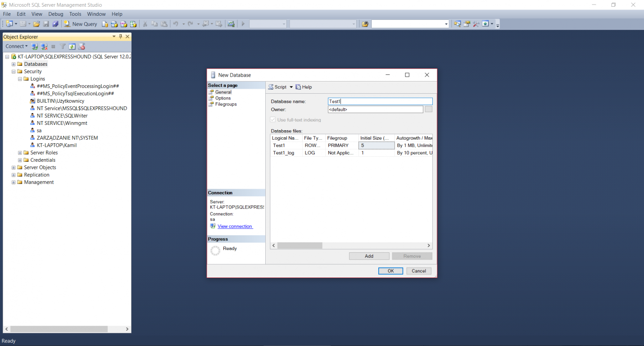Click the Database Engine Query icon
This screenshot has width=644, height=346.
pyautogui.click(x=105, y=24)
